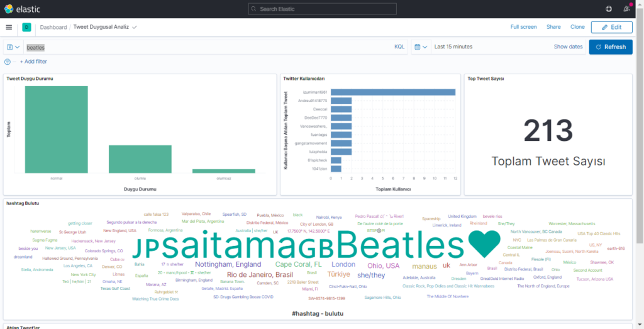This screenshot has width=644, height=329.
Task: Click Twitter Kullanıcıları panel title
Action: (x=304, y=79)
